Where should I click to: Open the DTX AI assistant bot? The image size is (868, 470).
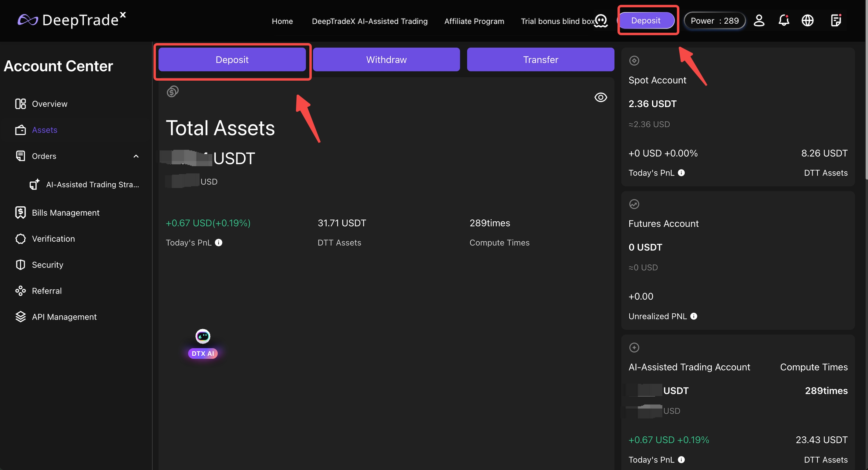(203, 344)
